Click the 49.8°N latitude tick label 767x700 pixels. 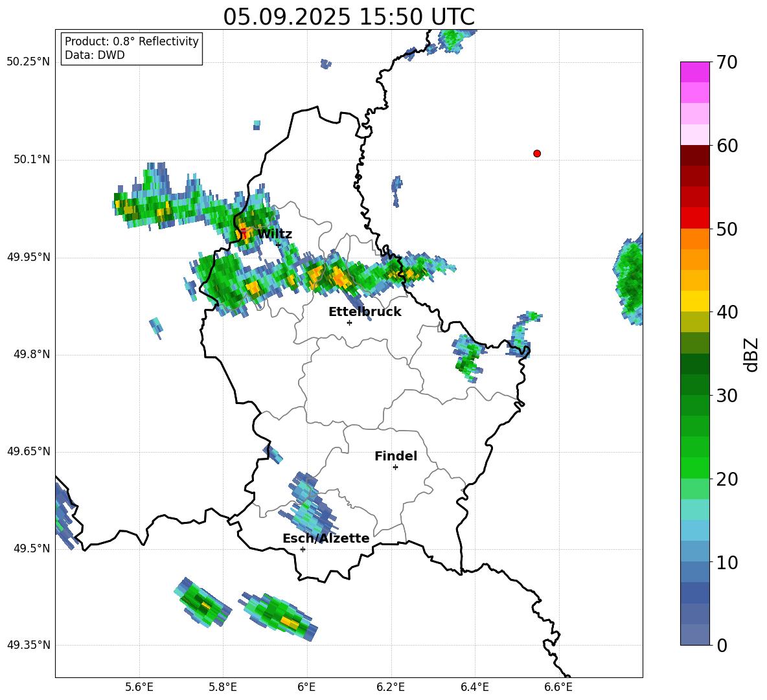pos(32,354)
